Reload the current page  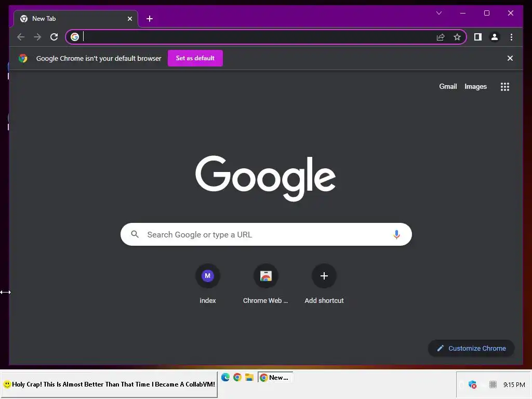click(x=54, y=37)
